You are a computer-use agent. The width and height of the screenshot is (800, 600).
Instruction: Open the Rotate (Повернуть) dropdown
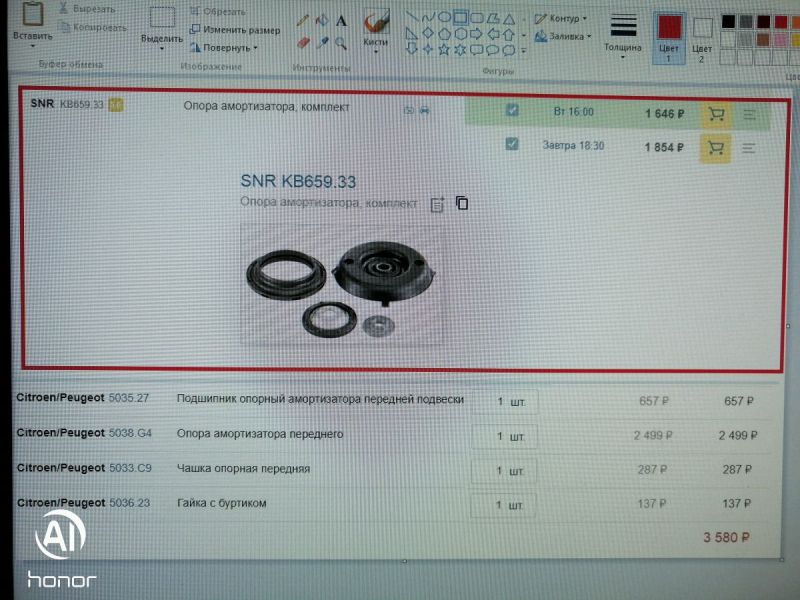tap(224, 47)
